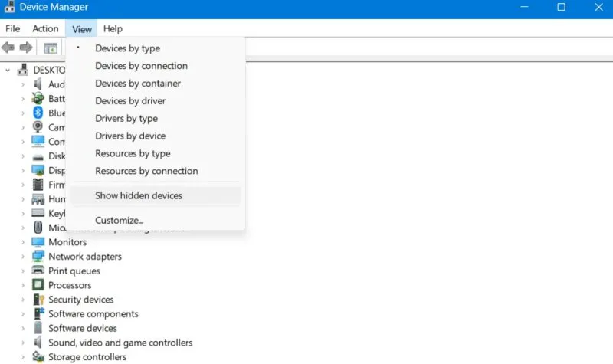Open the Help menu
613x364 pixels.
click(113, 29)
